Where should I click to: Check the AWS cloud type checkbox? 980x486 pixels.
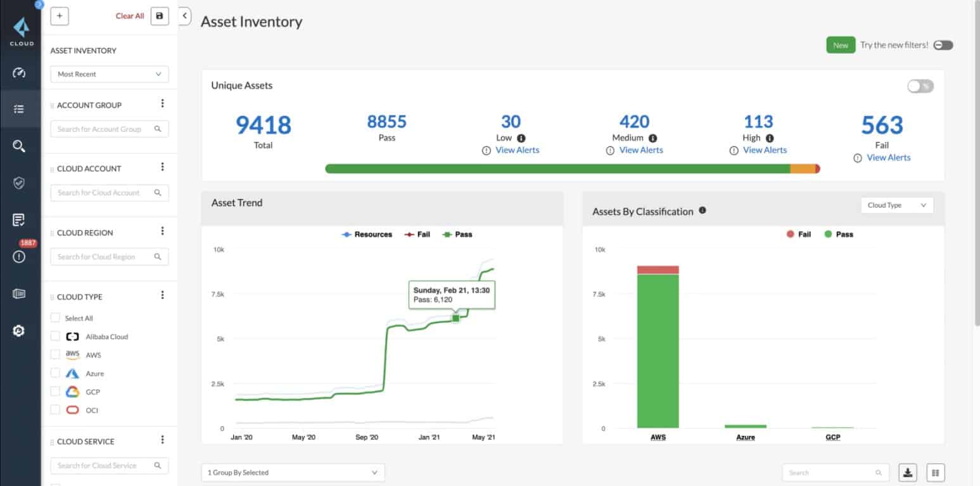(x=55, y=354)
